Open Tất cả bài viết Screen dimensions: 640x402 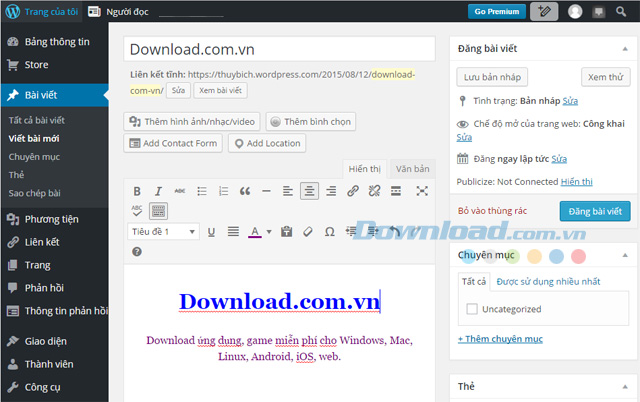(x=37, y=120)
